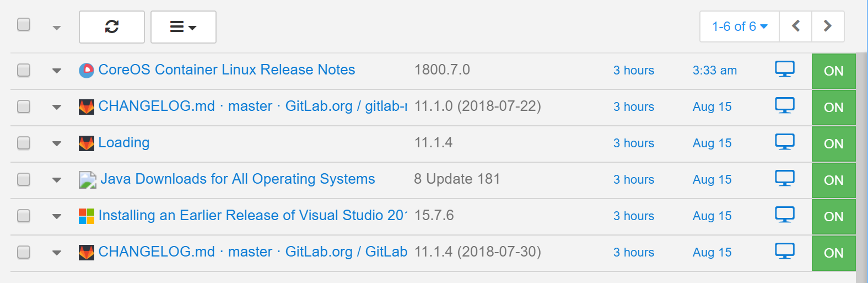Go to the previous page arrow

[x=795, y=26]
